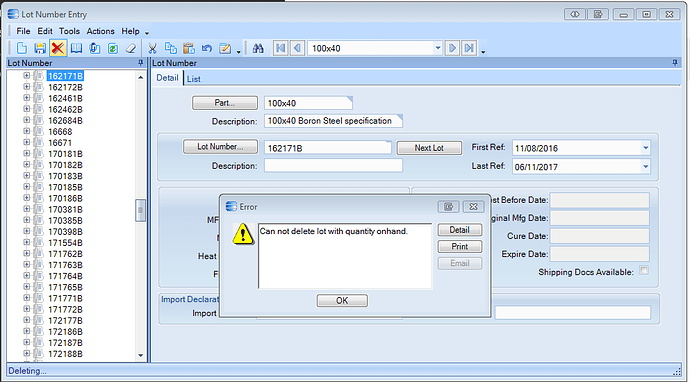Open the Last Ref date dropdown
This screenshot has height=382, width=690.
(x=645, y=167)
